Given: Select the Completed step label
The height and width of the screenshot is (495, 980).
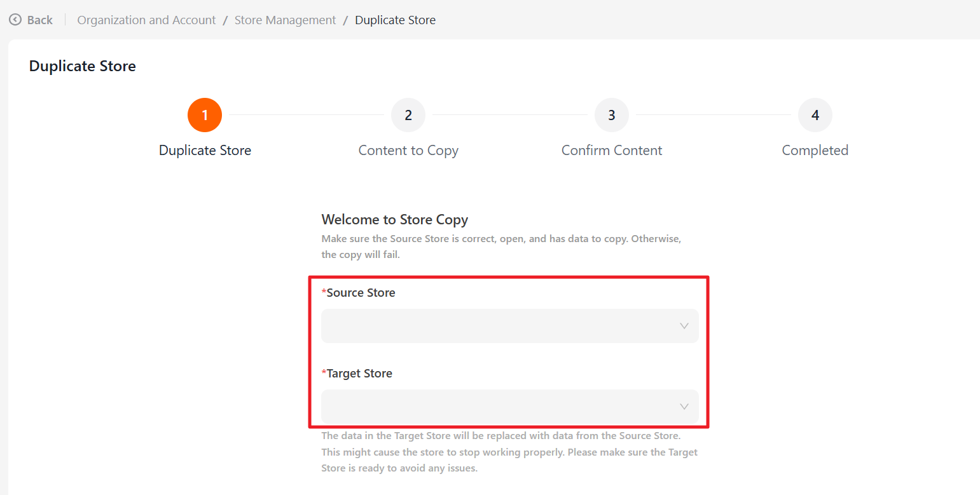Looking at the screenshot, I should click(x=815, y=151).
